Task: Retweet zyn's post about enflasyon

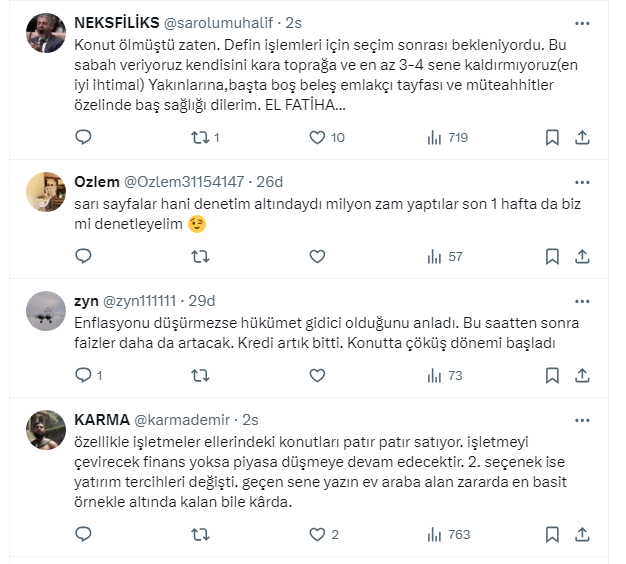Action: click(x=200, y=376)
